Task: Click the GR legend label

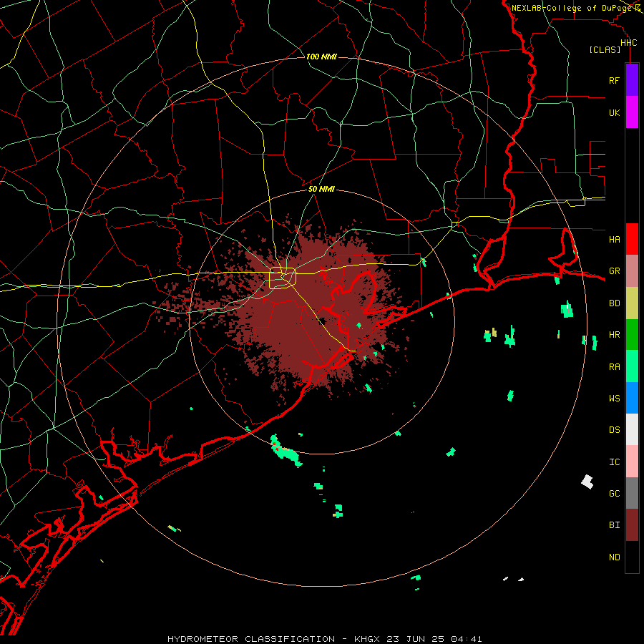Action: pos(614,270)
